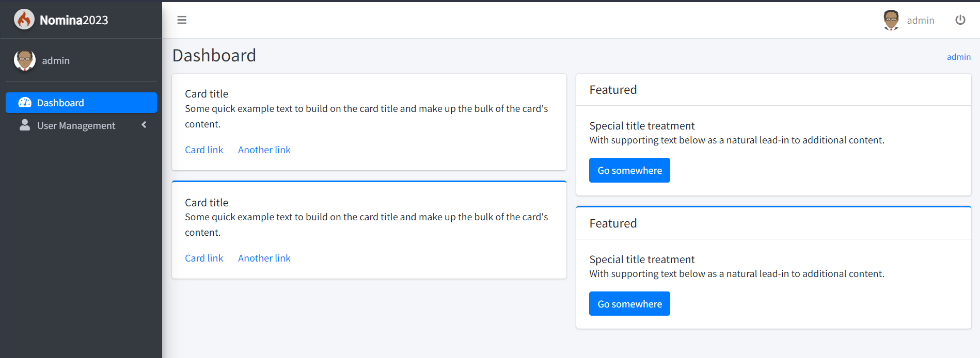
Task: Click the admin breadcrumb link
Action: (x=958, y=57)
